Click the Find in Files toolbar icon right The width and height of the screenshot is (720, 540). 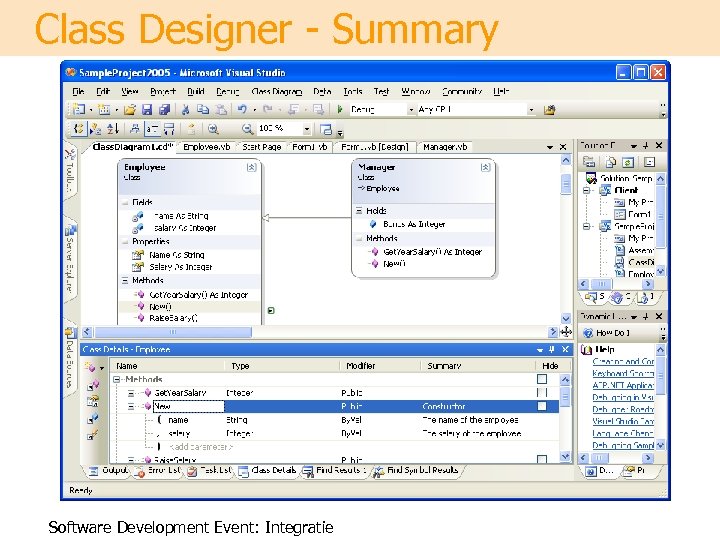click(x=549, y=110)
